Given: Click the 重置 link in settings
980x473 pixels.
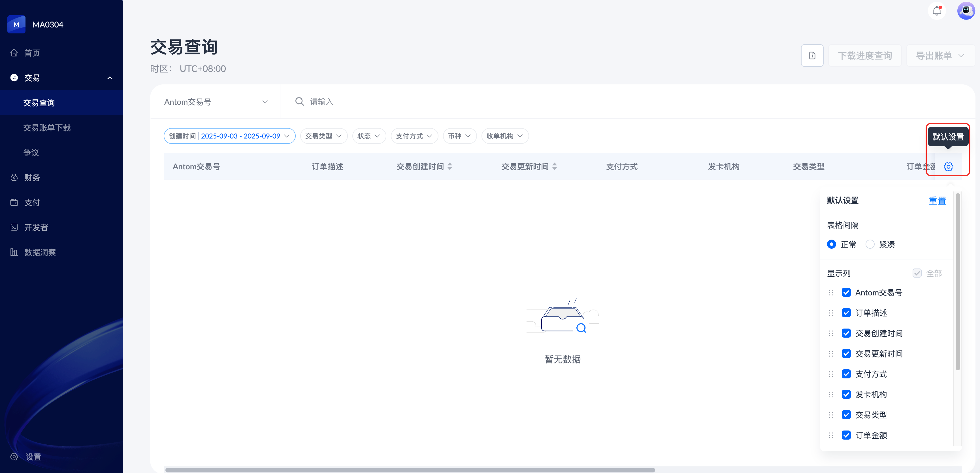Looking at the screenshot, I should [x=937, y=201].
